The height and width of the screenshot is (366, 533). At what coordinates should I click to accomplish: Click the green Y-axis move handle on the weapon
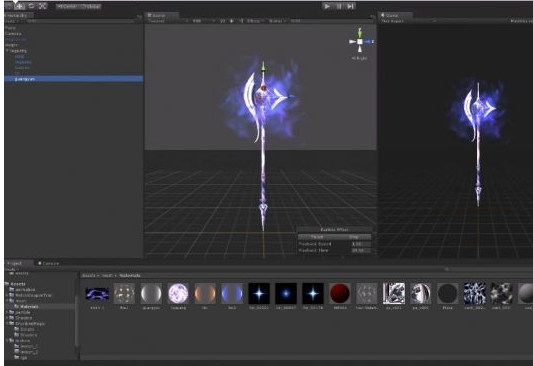pyautogui.click(x=263, y=67)
